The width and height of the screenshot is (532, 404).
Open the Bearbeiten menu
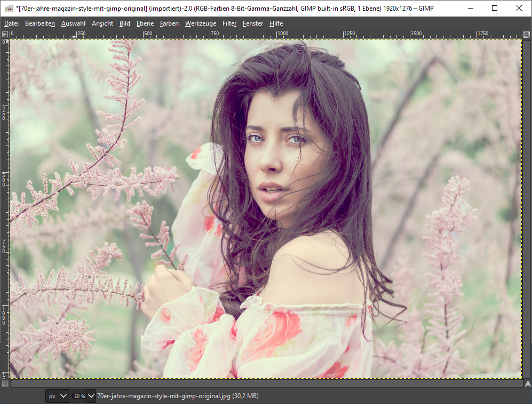point(40,23)
